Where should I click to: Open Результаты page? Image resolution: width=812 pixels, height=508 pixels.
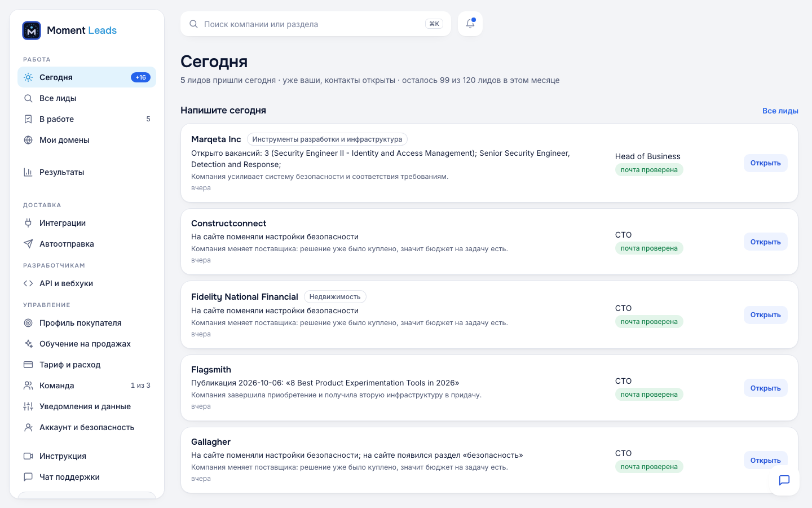pyautogui.click(x=87, y=172)
